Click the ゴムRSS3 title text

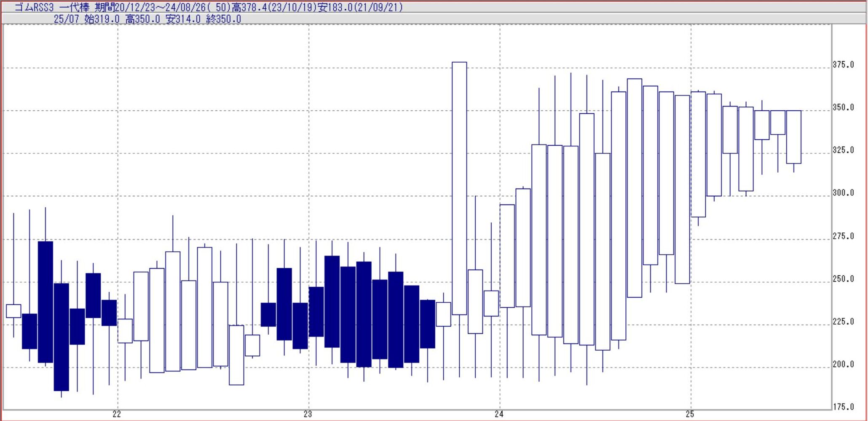tap(34, 7)
